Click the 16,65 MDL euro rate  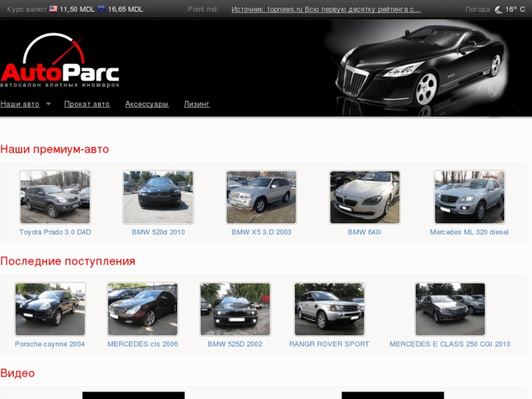(x=125, y=10)
